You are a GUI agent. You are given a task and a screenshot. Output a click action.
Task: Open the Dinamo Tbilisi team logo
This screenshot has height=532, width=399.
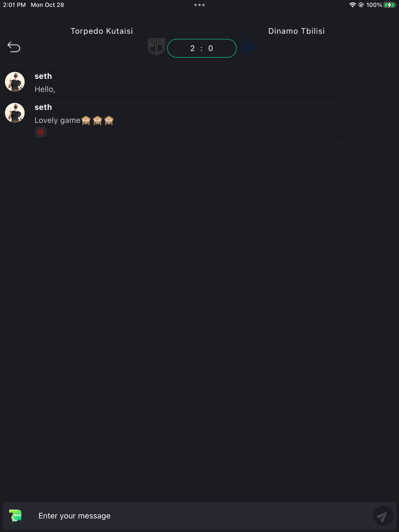(x=248, y=47)
